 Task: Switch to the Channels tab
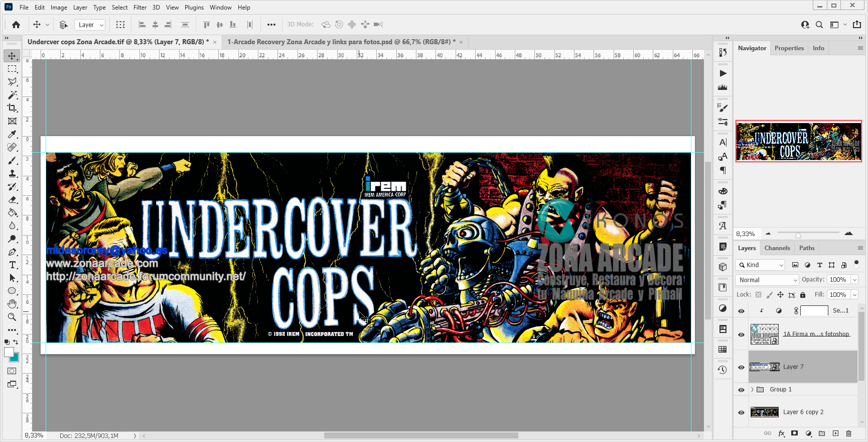coord(777,248)
